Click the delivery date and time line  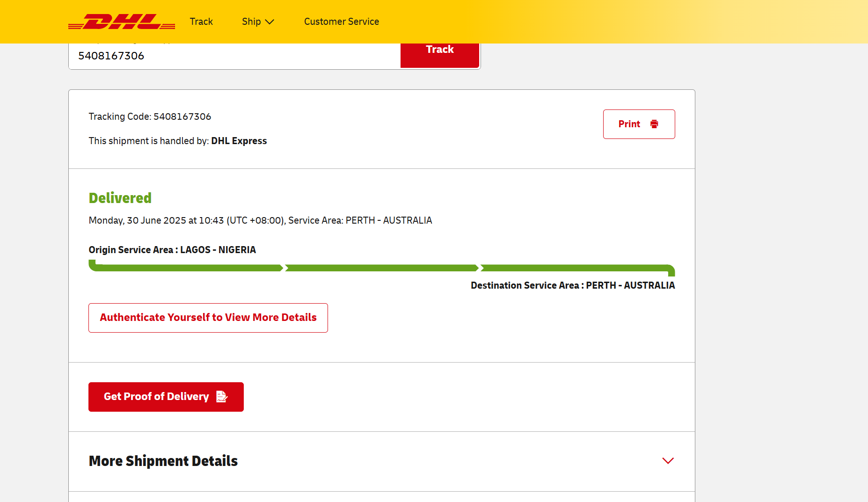pos(260,220)
